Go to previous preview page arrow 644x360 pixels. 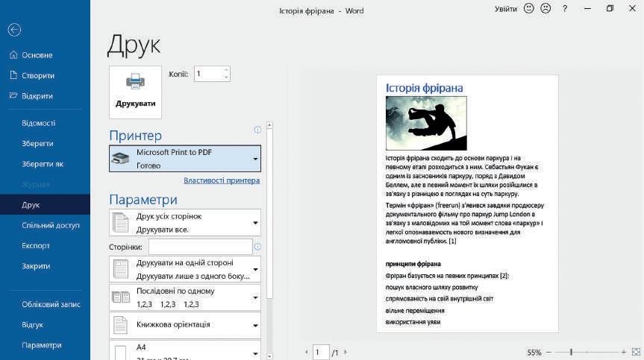point(307,352)
